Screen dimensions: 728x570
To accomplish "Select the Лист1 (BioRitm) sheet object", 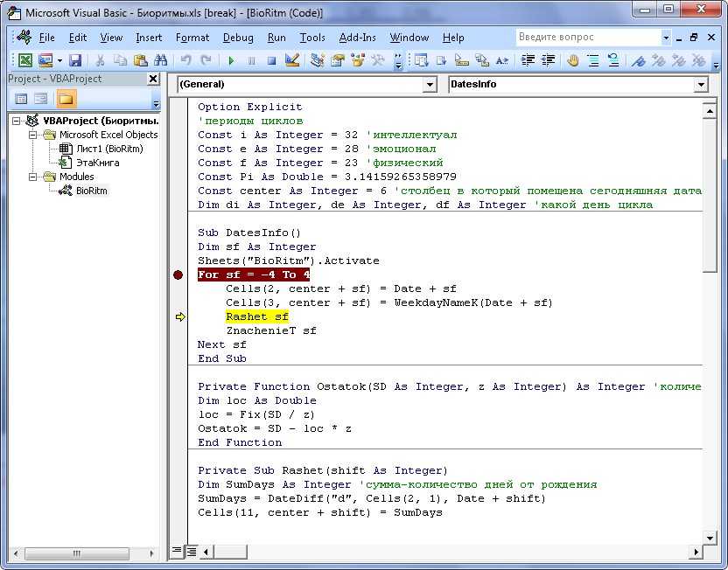I will coord(109,149).
